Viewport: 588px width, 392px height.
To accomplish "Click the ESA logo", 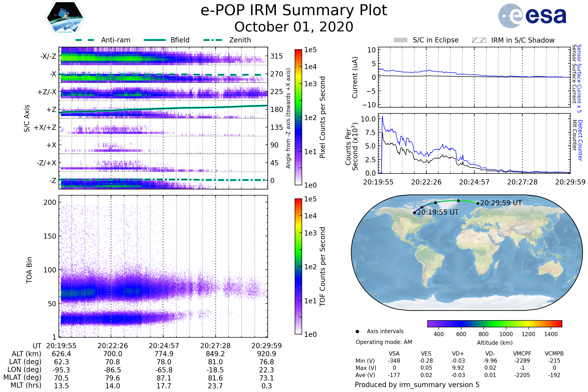I will point(532,16).
